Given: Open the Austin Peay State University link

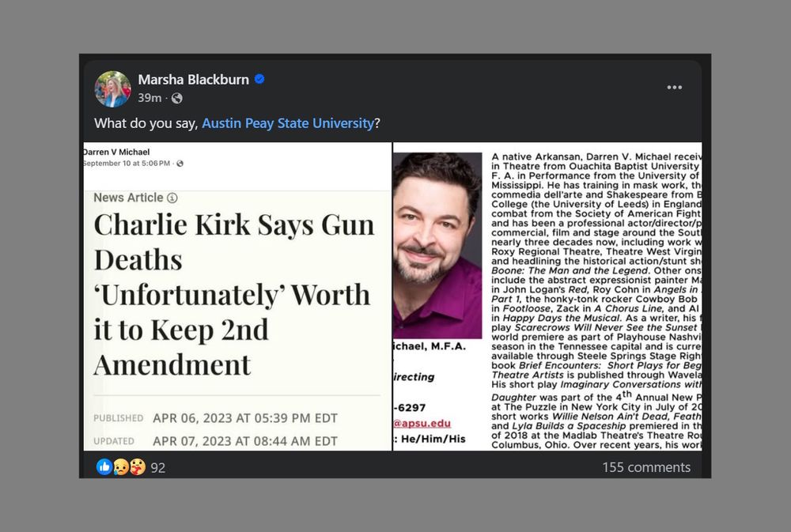Looking at the screenshot, I should click(288, 123).
